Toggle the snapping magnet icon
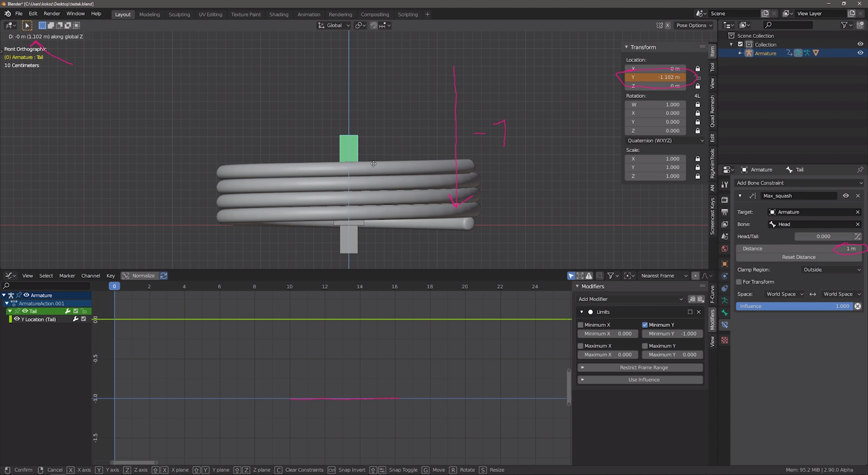 point(373,25)
